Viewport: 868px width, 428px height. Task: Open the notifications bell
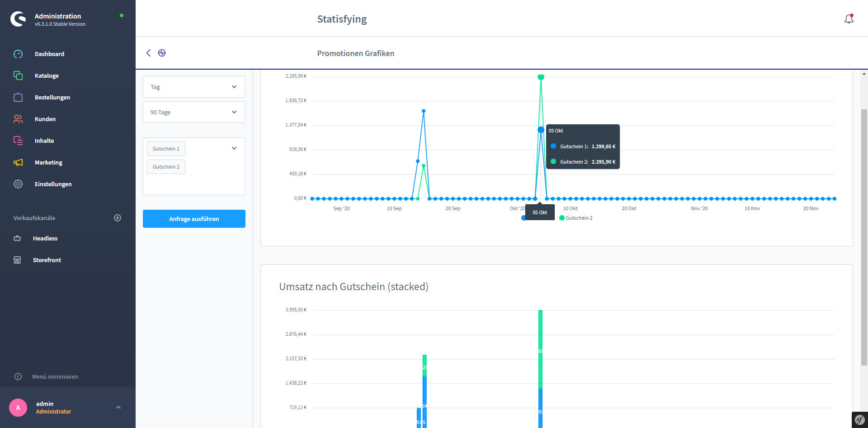pyautogui.click(x=849, y=19)
